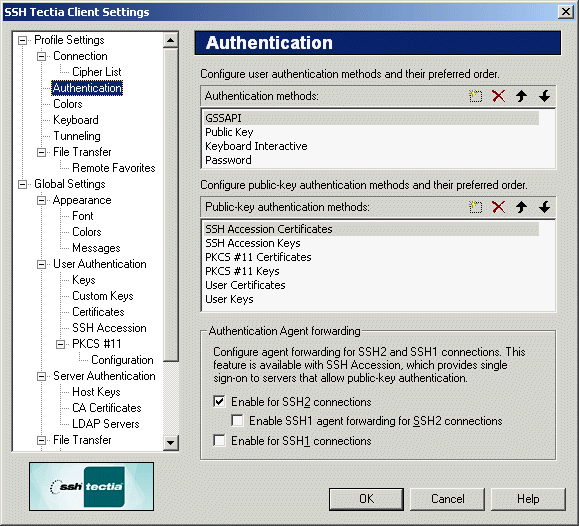This screenshot has width=579, height=526.
Task: Collapse the PKCS #11 node
Action: 60,344
